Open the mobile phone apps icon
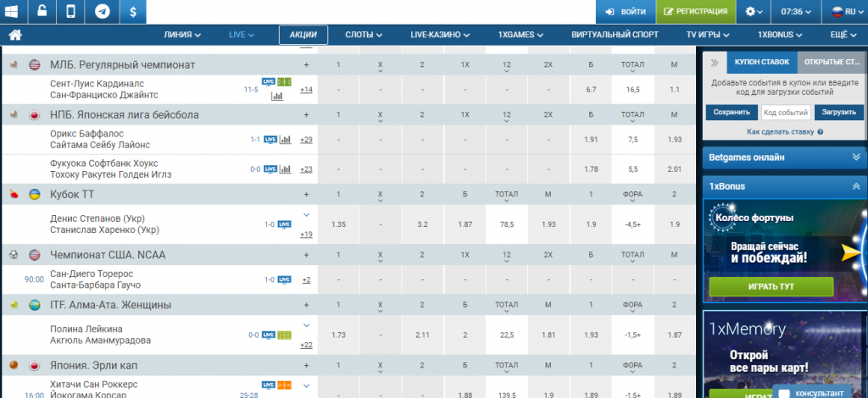Image resolution: width=868 pixels, height=398 pixels. (x=71, y=12)
